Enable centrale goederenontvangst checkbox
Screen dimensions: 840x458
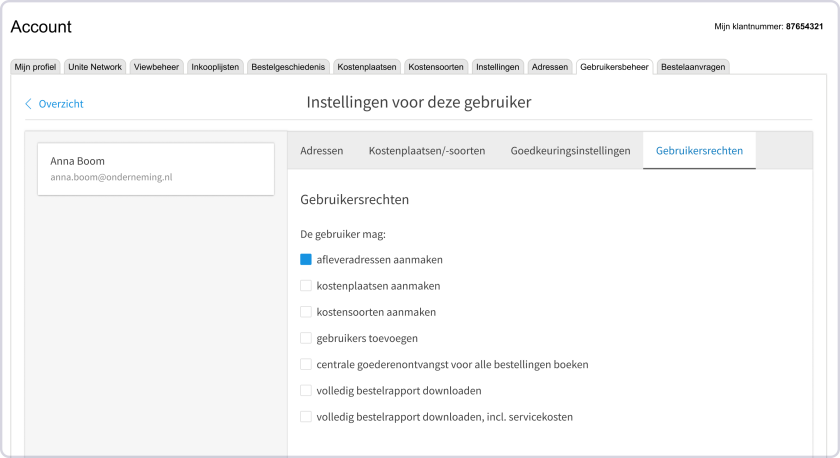coord(306,364)
